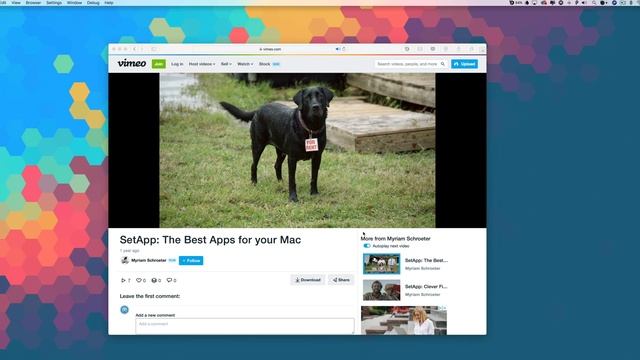The height and width of the screenshot is (360, 640).
Task: Open the Stock link
Action: [264, 64]
